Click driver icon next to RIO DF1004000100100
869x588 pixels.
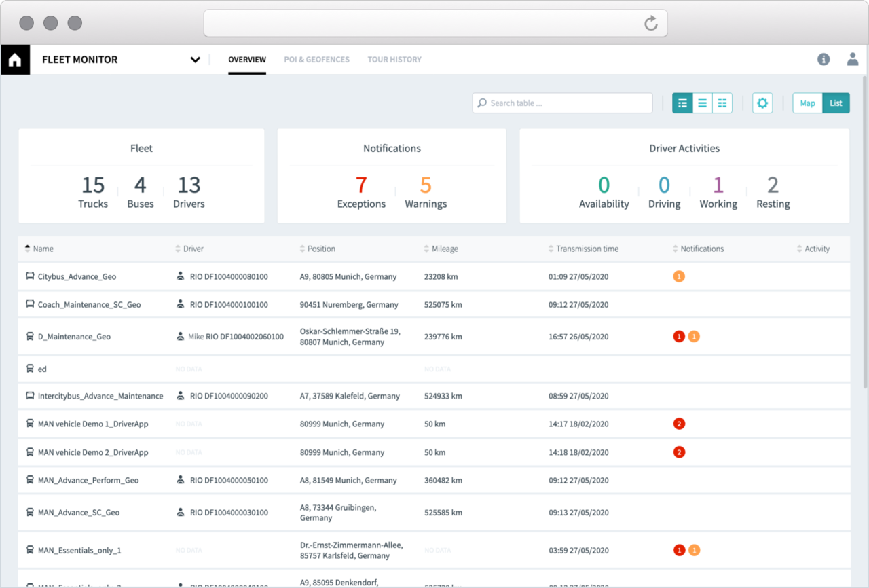coord(181,304)
